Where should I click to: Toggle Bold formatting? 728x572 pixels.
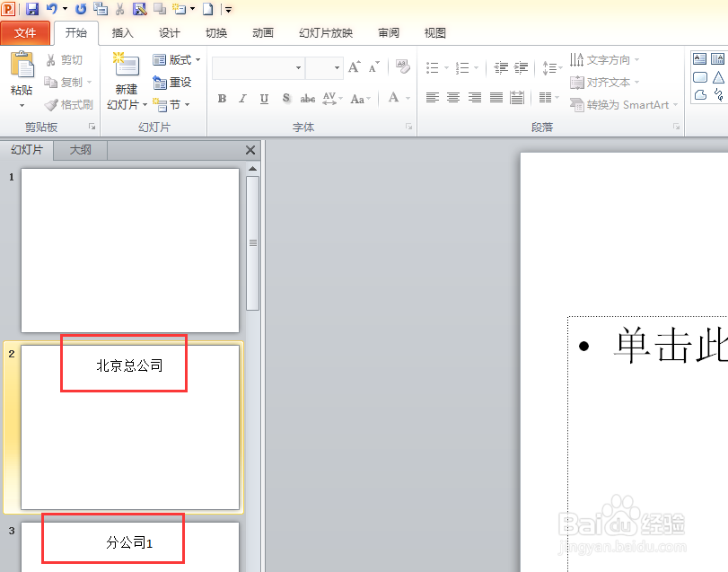223,99
